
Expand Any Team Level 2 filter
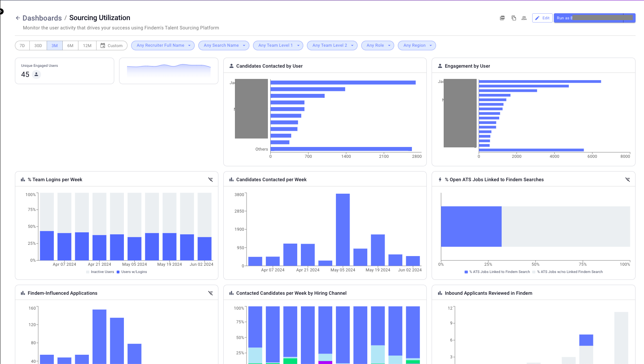[x=332, y=45]
